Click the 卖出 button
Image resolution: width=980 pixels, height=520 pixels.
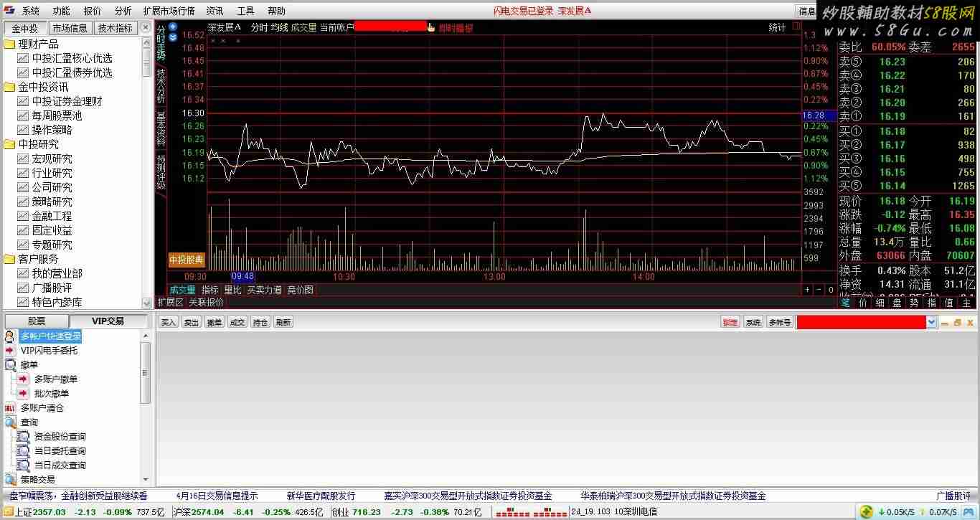[192, 323]
